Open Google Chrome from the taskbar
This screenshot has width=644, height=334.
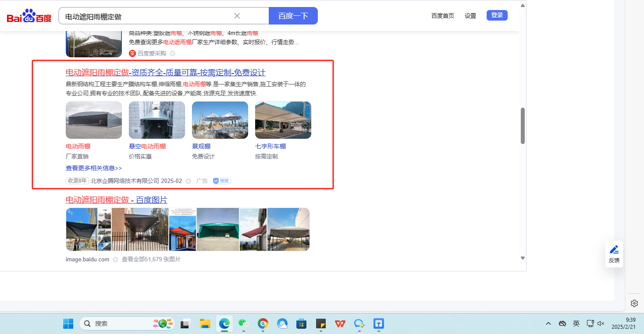point(263,323)
